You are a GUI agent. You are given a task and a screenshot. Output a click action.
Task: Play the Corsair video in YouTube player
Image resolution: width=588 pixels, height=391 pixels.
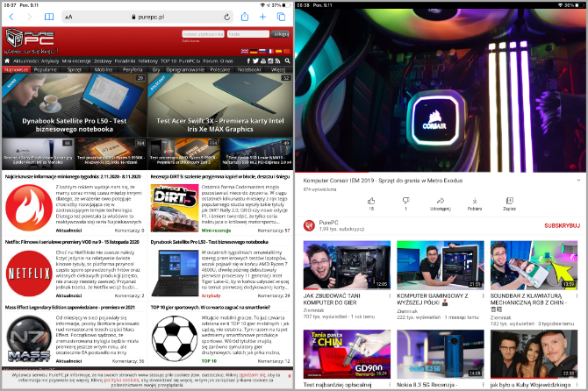click(441, 90)
